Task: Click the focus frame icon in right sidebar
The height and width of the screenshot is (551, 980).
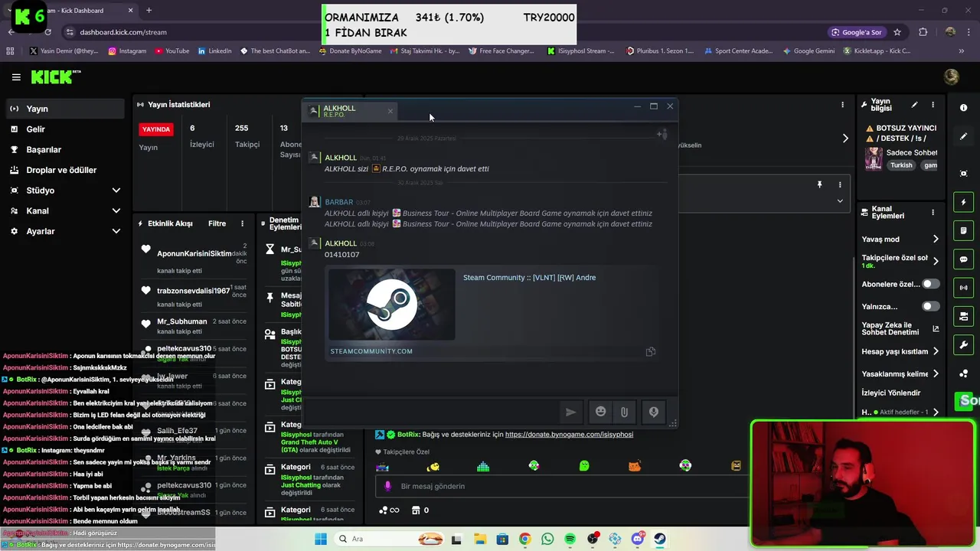Action: 964,174
